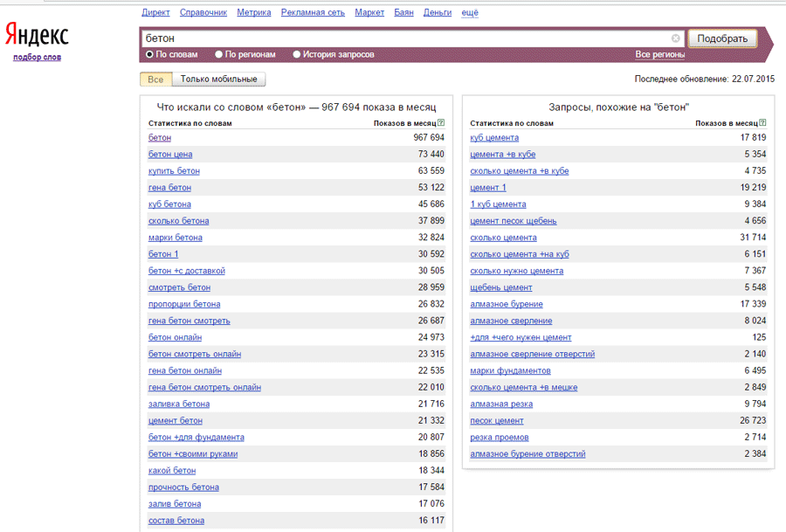The height and width of the screenshot is (532, 786).
Task: Open the состав бетона keyword link
Action: point(176,520)
